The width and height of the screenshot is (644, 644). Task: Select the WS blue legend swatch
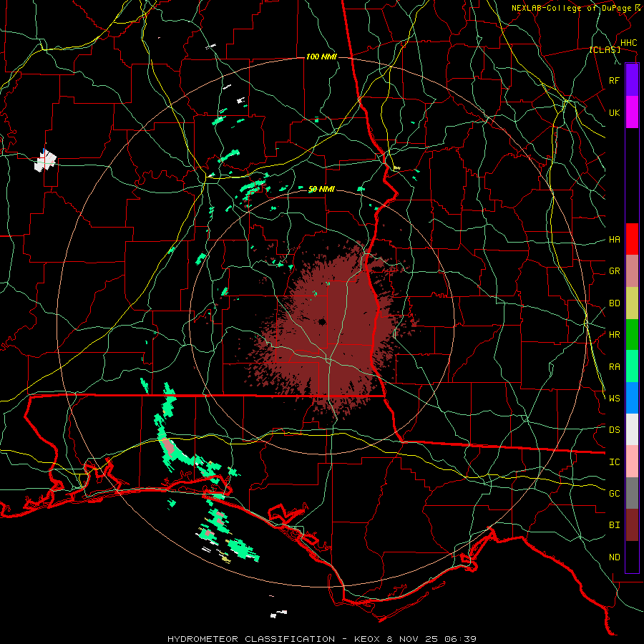click(x=632, y=398)
